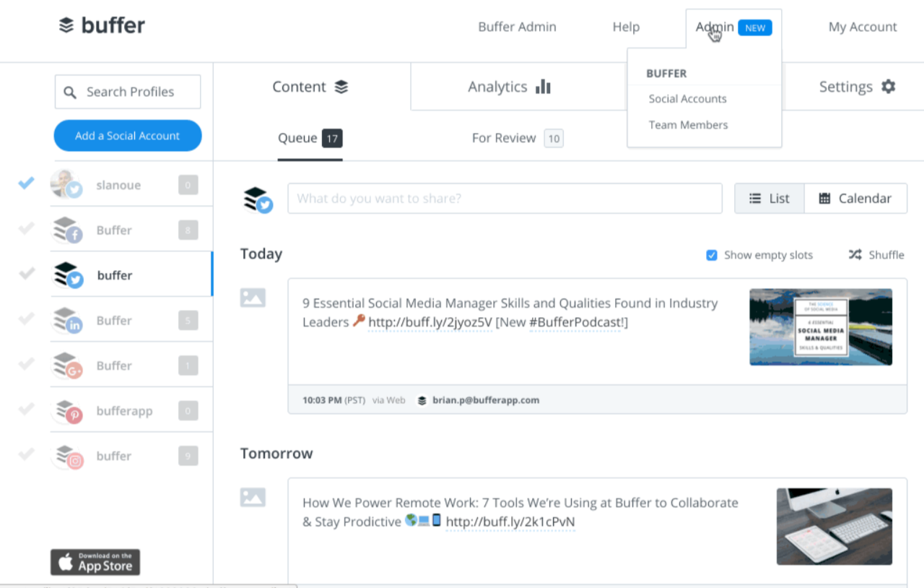Click the #BufferPodcast hashtag
Viewport: 924px width, 588px height.
tap(576, 322)
